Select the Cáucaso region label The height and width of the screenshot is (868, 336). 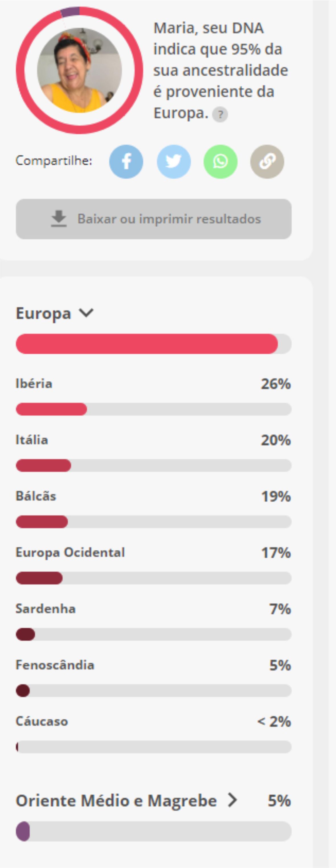42,721
